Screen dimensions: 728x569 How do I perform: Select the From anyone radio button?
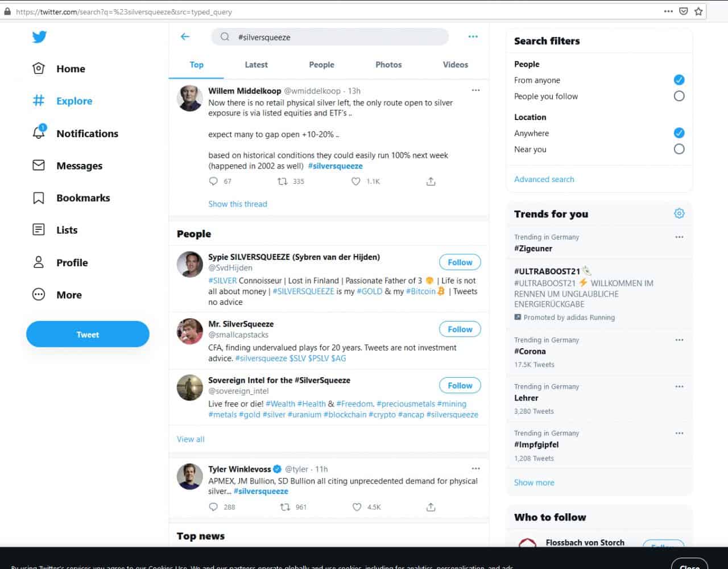click(679, 80)
